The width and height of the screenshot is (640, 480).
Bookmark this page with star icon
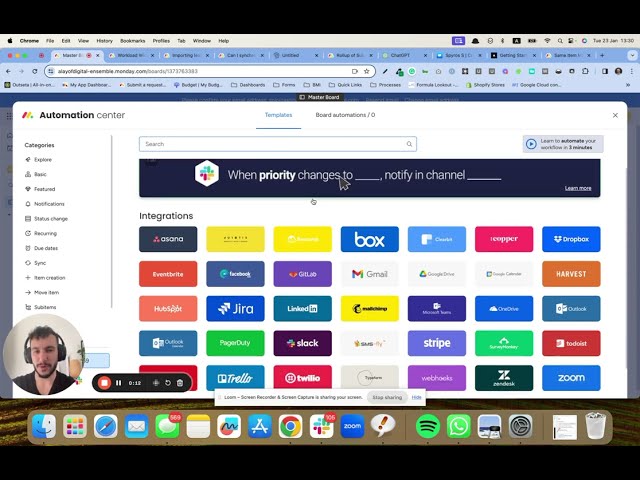(367, 71)
